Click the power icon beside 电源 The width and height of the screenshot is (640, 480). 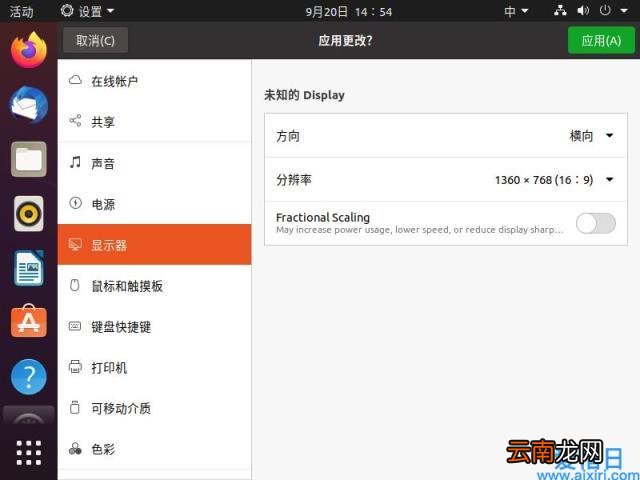(75, 203)
